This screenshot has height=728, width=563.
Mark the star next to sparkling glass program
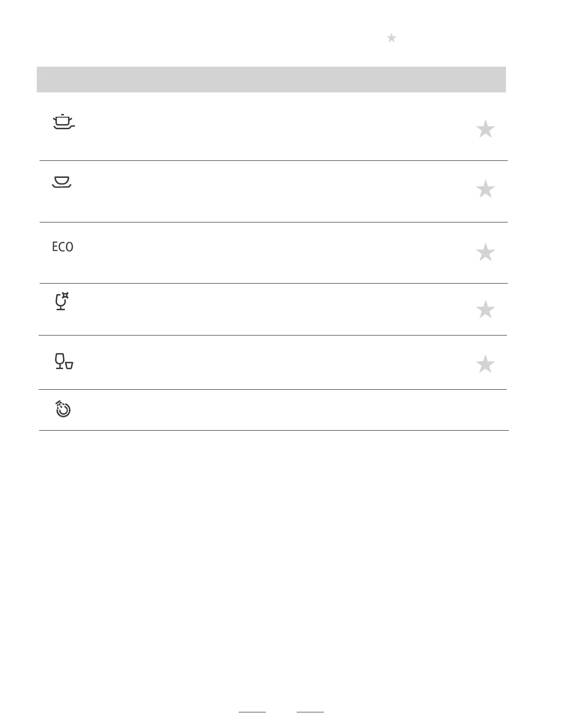[485, 310]
